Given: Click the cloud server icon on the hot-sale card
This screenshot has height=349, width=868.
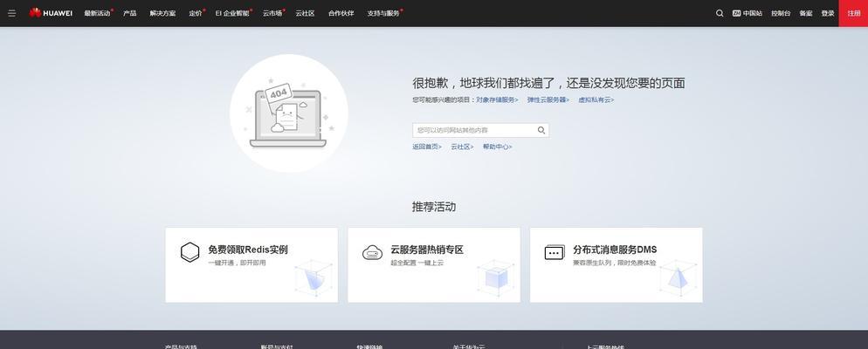Looking at the screenshot, I should (x=373, y=253).
